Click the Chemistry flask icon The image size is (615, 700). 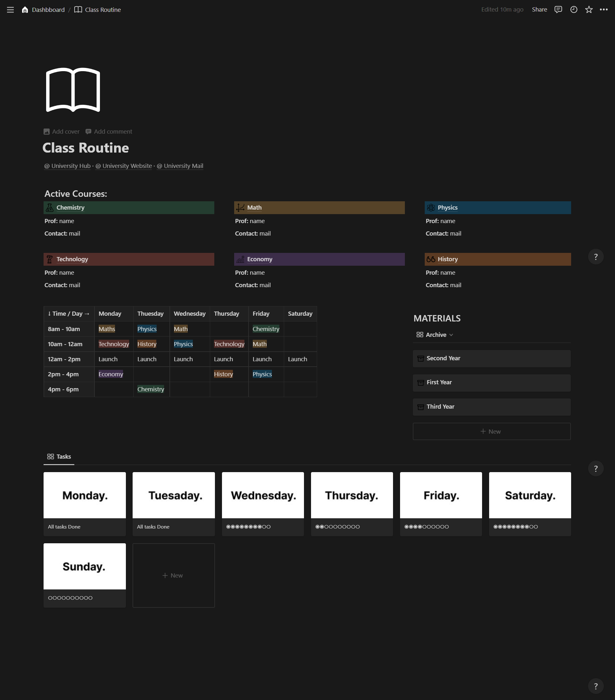[x=50, y=208]
